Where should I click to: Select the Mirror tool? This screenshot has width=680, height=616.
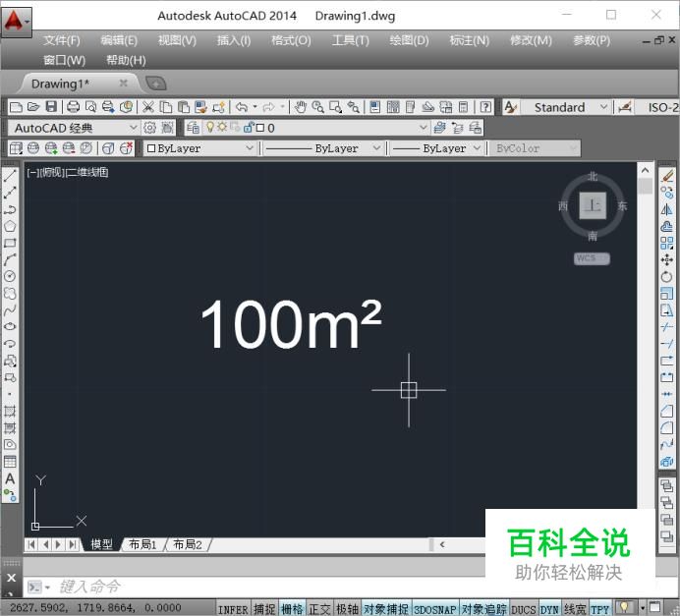[x=667, y=210]
